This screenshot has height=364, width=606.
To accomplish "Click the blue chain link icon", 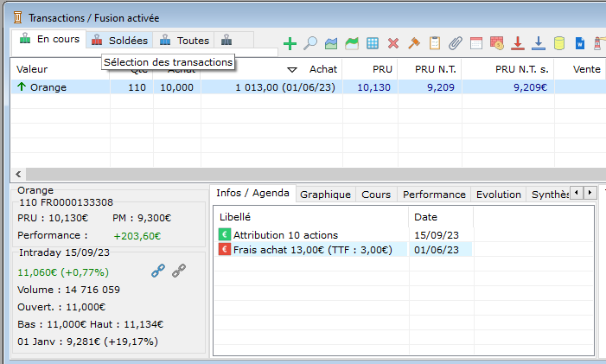I will [158, 271].
